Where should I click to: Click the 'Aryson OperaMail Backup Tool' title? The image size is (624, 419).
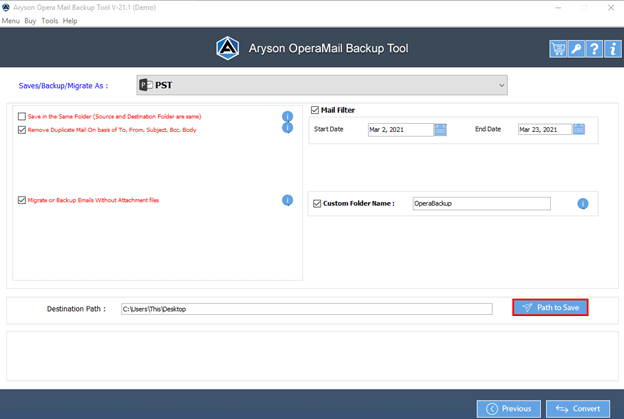click(329, 49)
